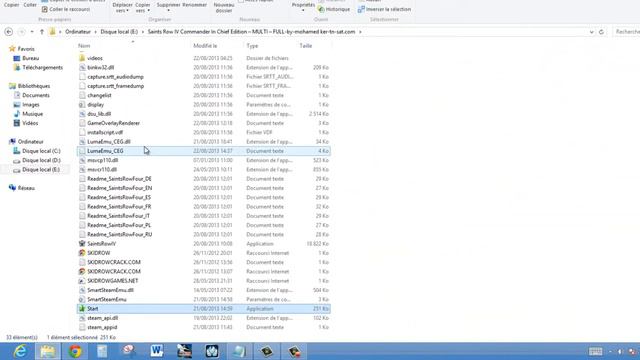Select Readme_SaintsRowFour_EN
This screenshot has width=640, height=360.
pyautogui.click(x=120, y=188)
